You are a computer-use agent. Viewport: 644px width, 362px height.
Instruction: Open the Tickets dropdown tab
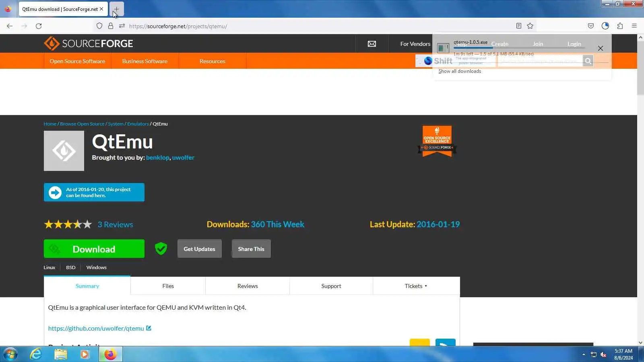coord(416,286)
